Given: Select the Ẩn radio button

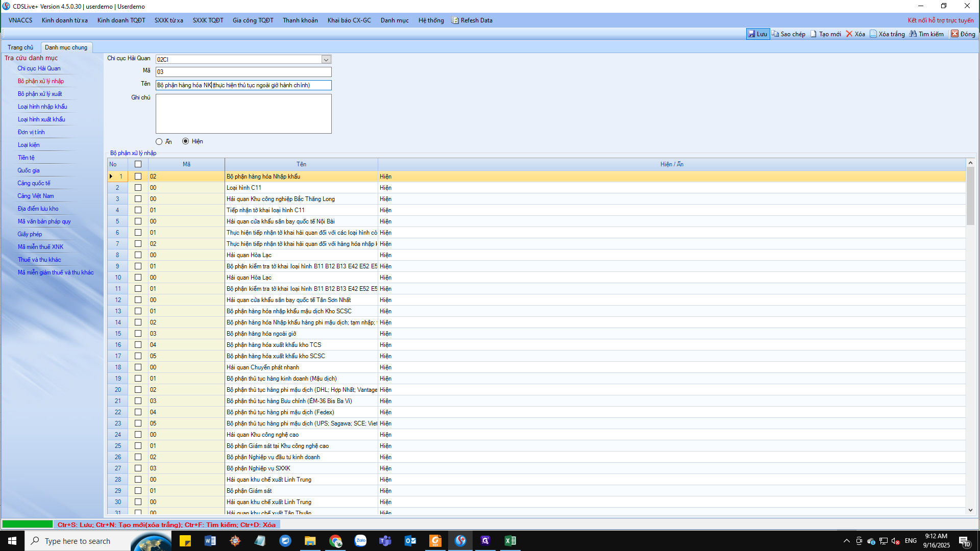Looking at the screenshot, I should pyautogui.click(x=159, y=142).
